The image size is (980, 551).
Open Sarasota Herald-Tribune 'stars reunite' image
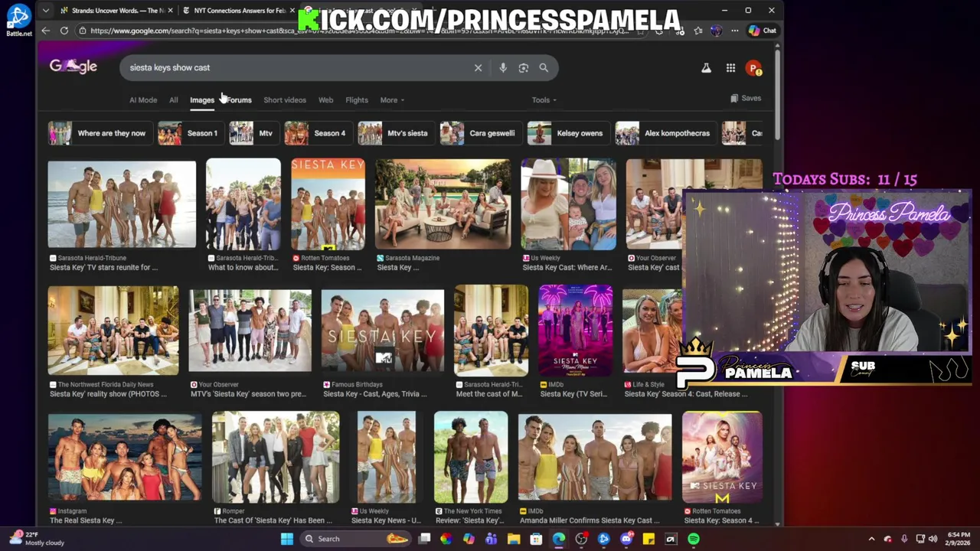tap(122, 204)
